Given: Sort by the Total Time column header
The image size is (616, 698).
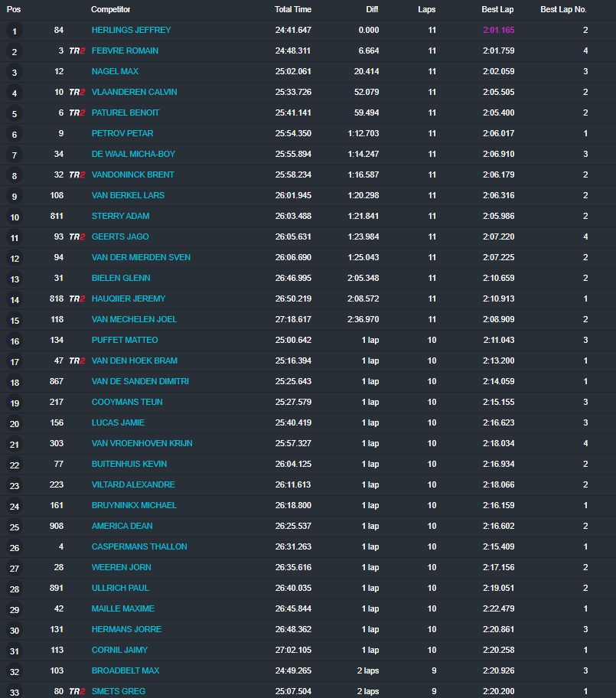Looking at the screenshot, I should (293, 10).
